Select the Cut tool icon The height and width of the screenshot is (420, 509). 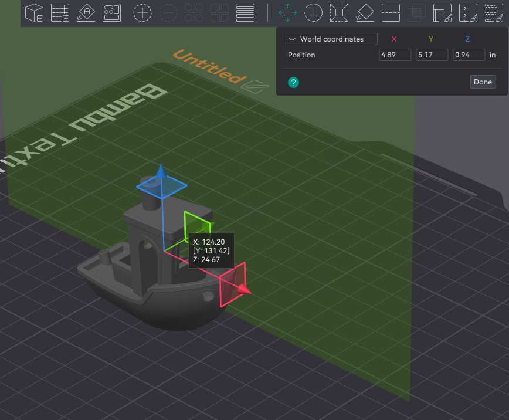[x=391, y=13]
